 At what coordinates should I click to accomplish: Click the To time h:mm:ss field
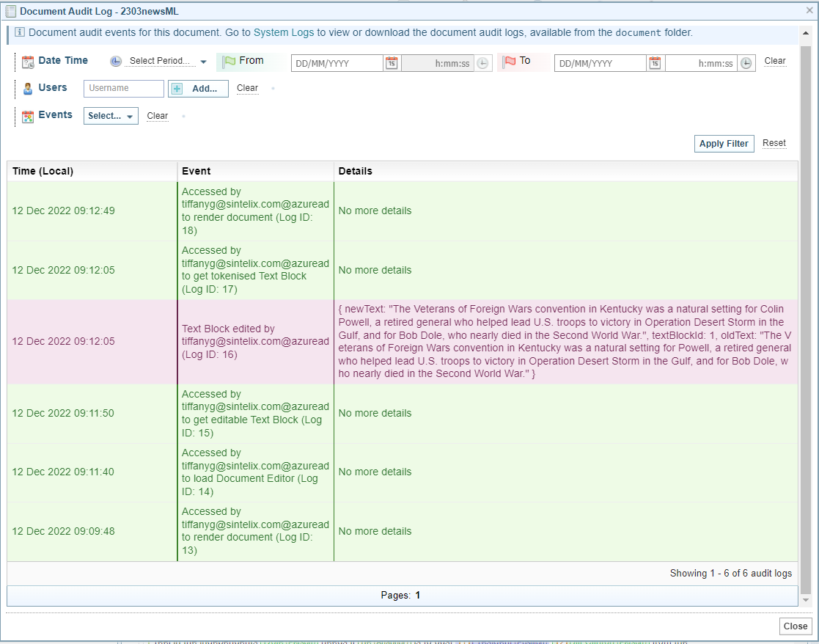700,64
